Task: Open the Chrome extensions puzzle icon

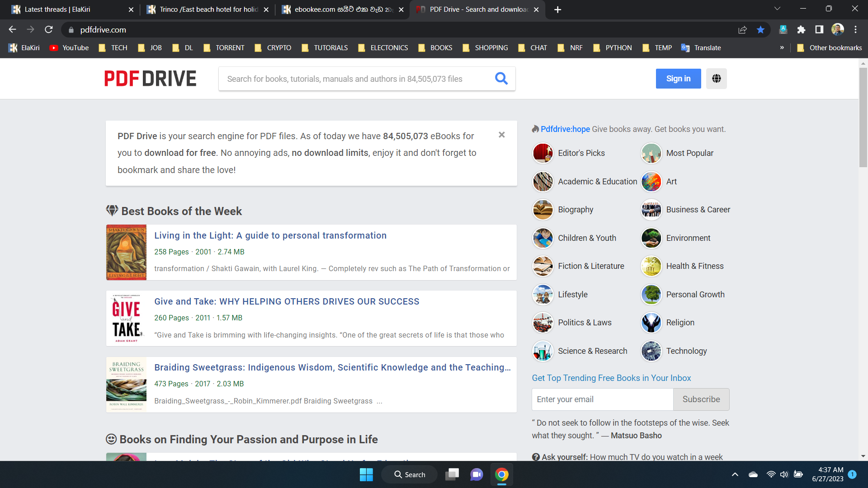Action: tap(801, 30)
